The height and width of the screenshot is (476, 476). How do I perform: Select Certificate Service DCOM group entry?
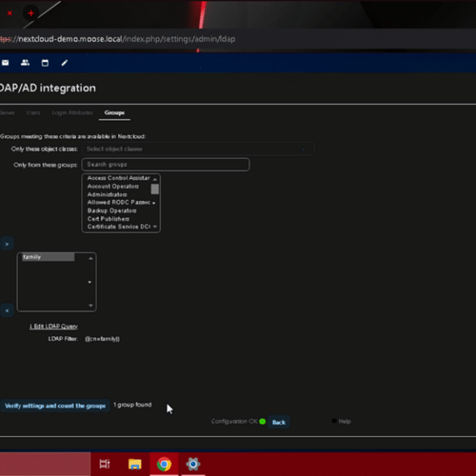[x=119, y=227]
